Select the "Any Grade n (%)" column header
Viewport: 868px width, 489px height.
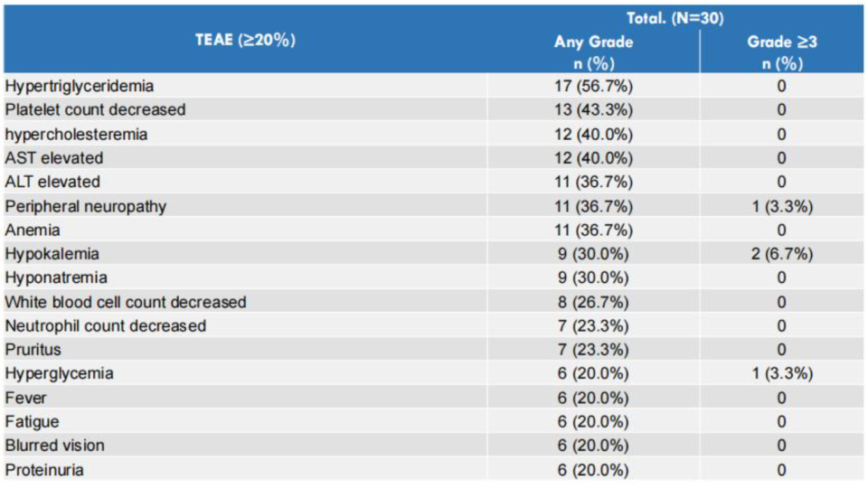[x=593, y=52]
